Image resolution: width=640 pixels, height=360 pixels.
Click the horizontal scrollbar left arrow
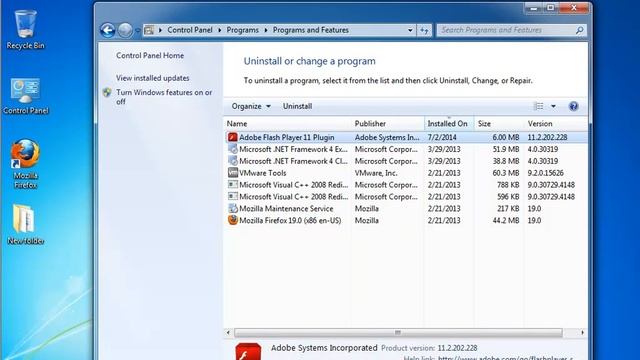tap(228, 333)
